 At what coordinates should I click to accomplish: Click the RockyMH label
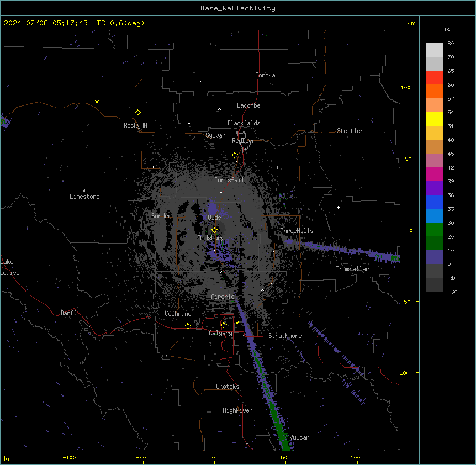135,125
